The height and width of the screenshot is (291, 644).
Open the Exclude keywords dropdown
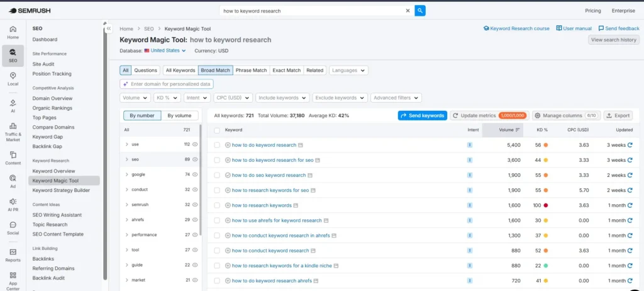[340, 98]
